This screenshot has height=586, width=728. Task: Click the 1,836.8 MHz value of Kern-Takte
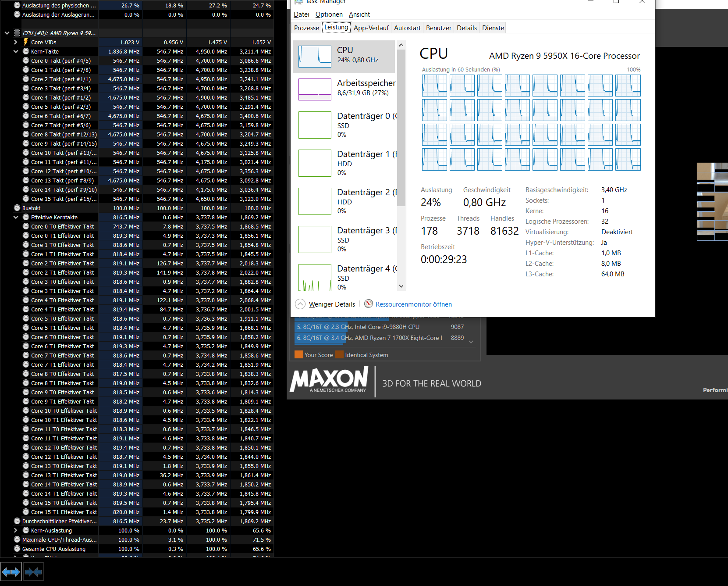124,51
